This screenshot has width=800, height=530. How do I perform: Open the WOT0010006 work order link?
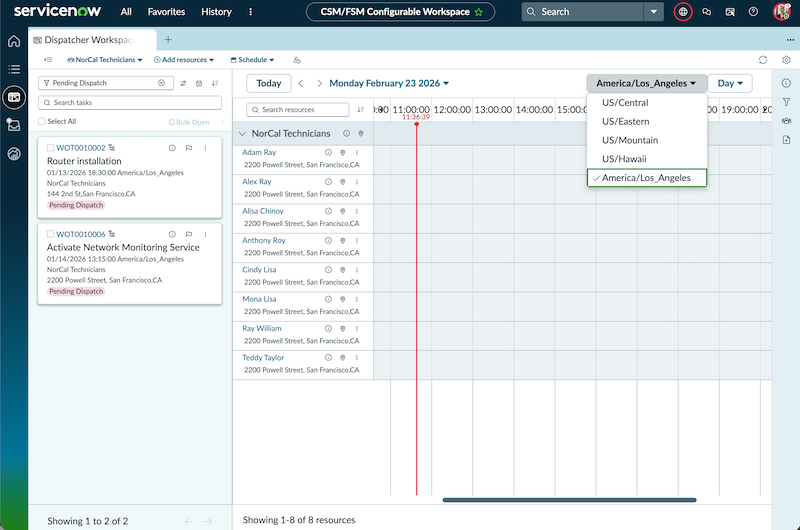[81, 234]
